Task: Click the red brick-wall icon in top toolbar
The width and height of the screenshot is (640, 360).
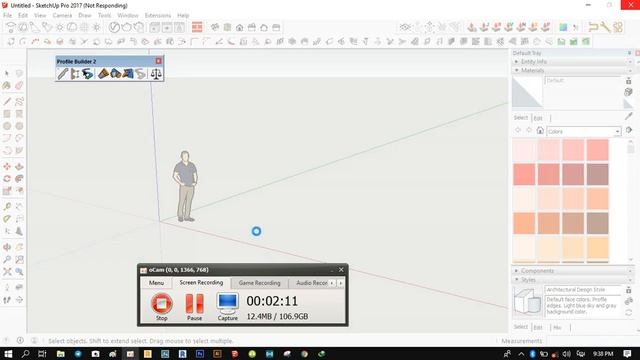Action: (x=197, y=27)
